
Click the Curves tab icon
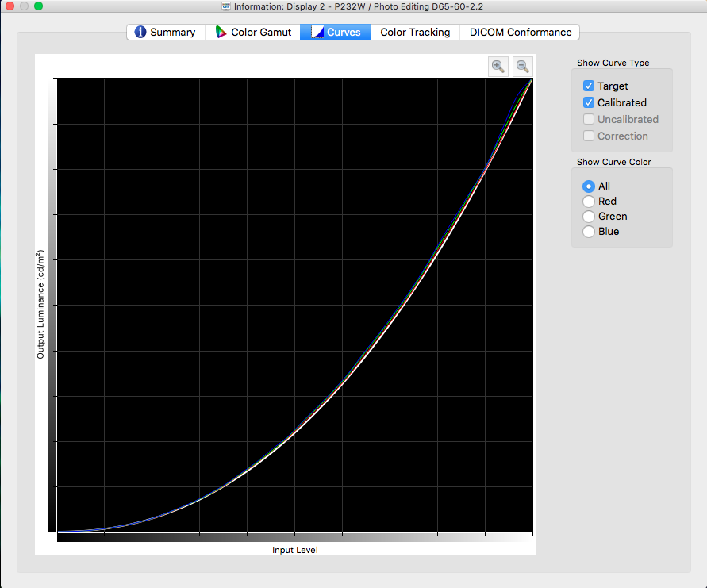click(317, 33)
